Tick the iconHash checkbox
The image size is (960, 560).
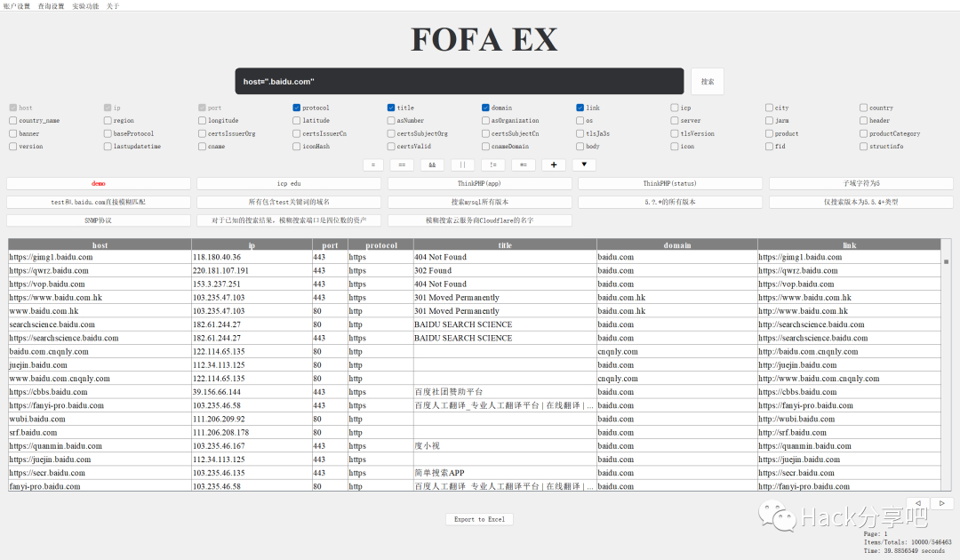coord(296,147)
